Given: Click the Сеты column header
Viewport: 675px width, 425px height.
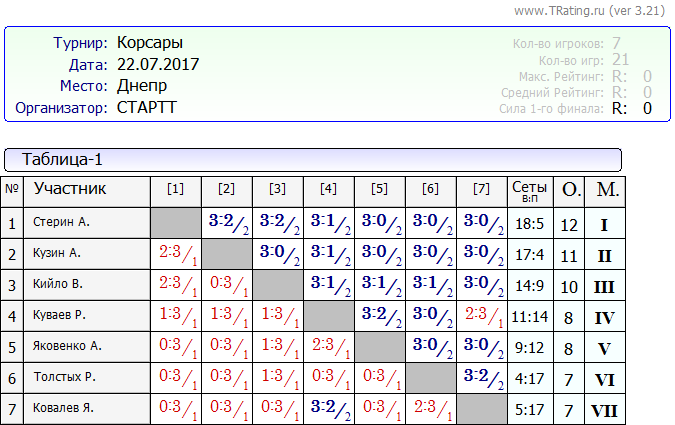Looking at the screenshot, I should (529, 189).
